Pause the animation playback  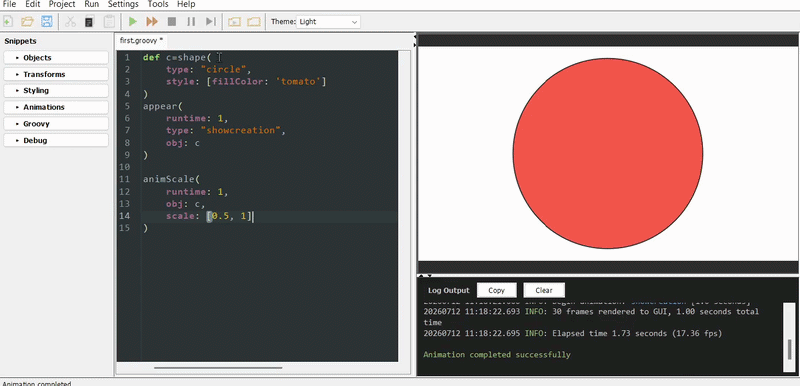click(191, 21)
